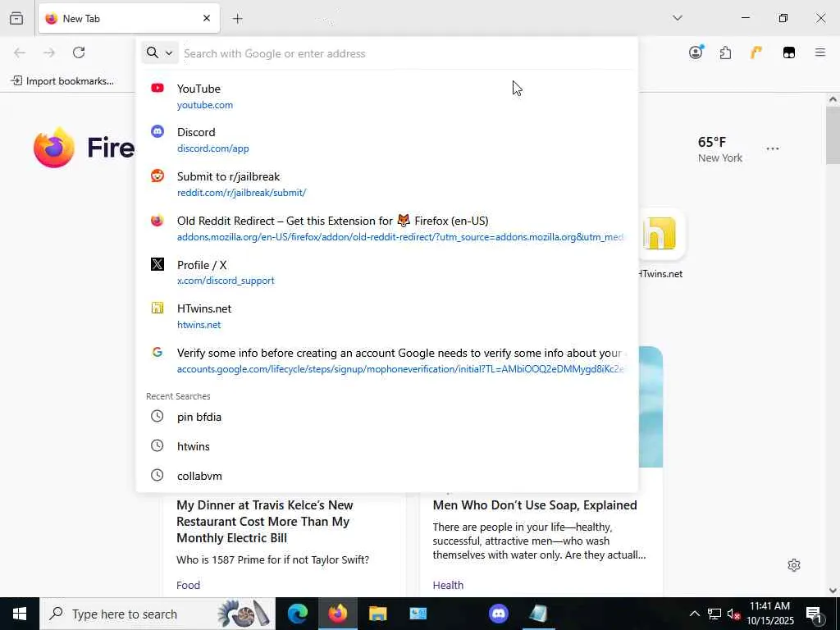Click the muted volume tray icon
This screenshot has width=840, height=630.
click(x=734, y=614)
